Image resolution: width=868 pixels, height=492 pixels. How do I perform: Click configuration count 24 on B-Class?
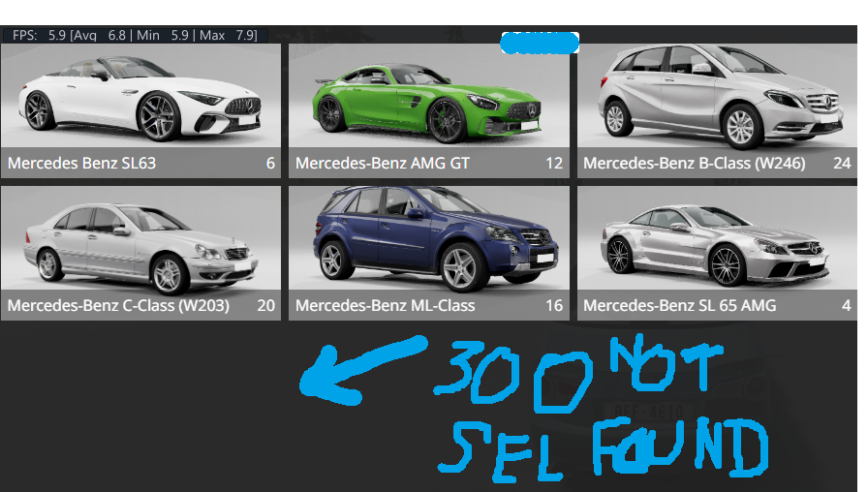coord(842,164)
